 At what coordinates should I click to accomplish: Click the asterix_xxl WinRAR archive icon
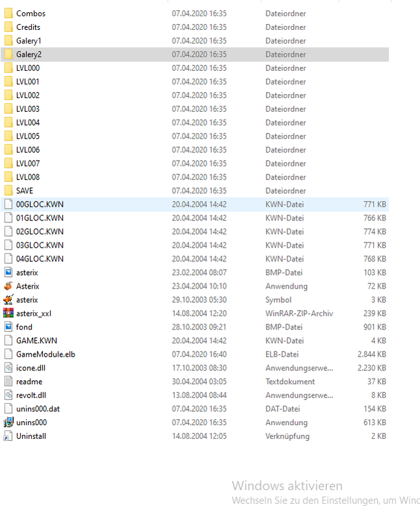click(8, 313)
